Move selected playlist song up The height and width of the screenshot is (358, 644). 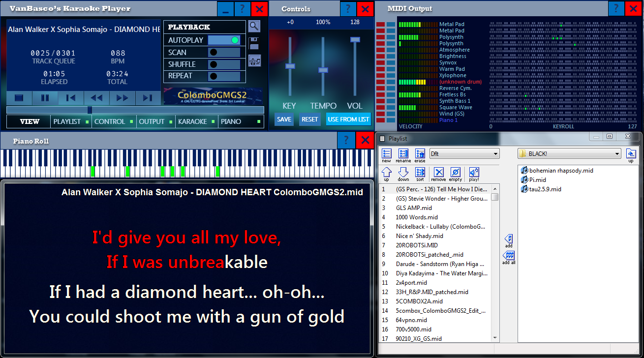coord(387,174)
